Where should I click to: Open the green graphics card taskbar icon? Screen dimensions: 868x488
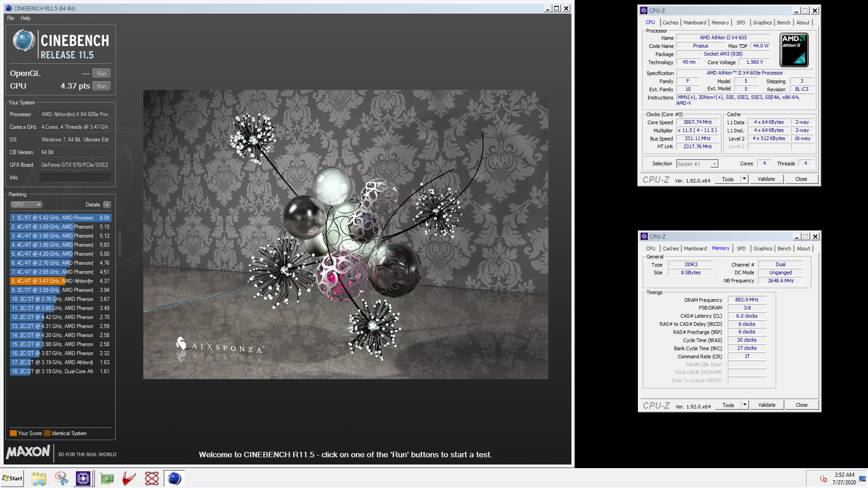107,478
